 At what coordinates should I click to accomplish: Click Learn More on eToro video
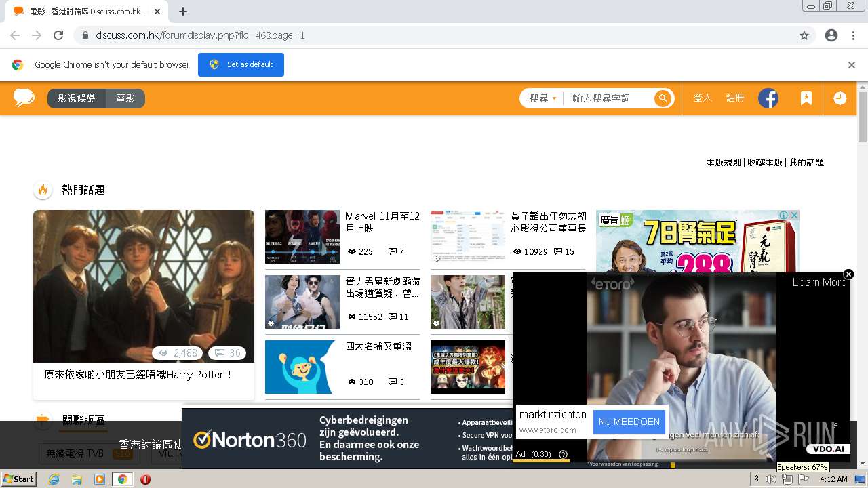point(819,283)
